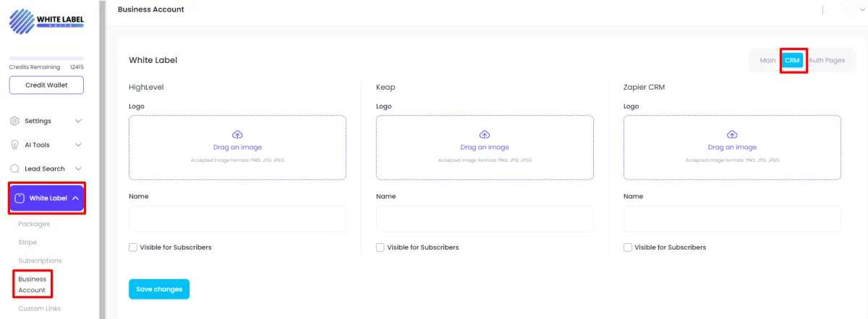
Task: Click the Zapier CRM column heading
Action: tap(644, 87)
